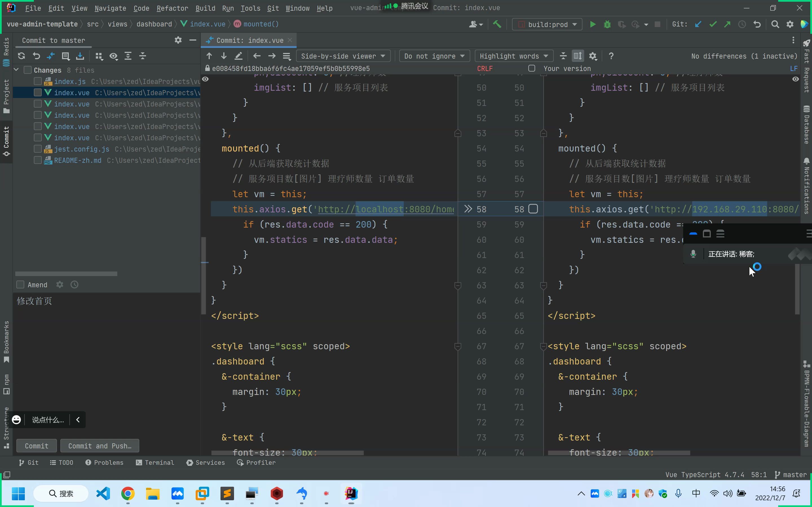Image resolution: width=812 pixels, height=507 pixels.
Task: Open the Refactor menu
Action: click(172, 8)
